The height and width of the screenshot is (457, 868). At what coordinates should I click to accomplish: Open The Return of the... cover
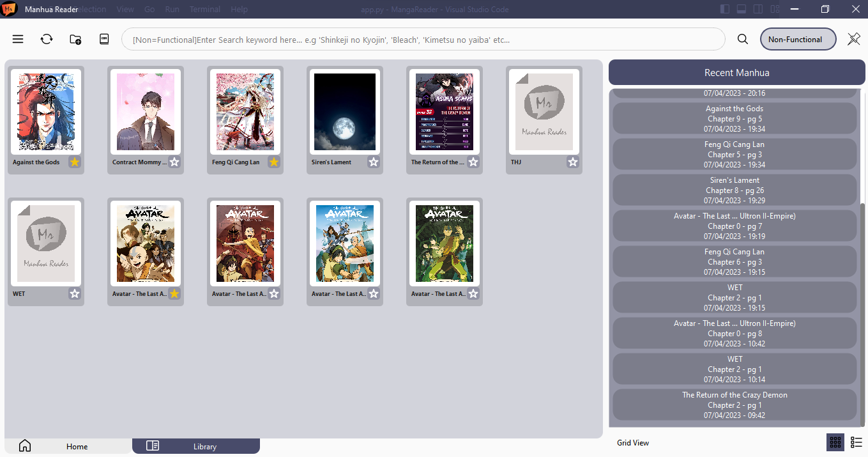pyautogui.click(x=445, y=112)
